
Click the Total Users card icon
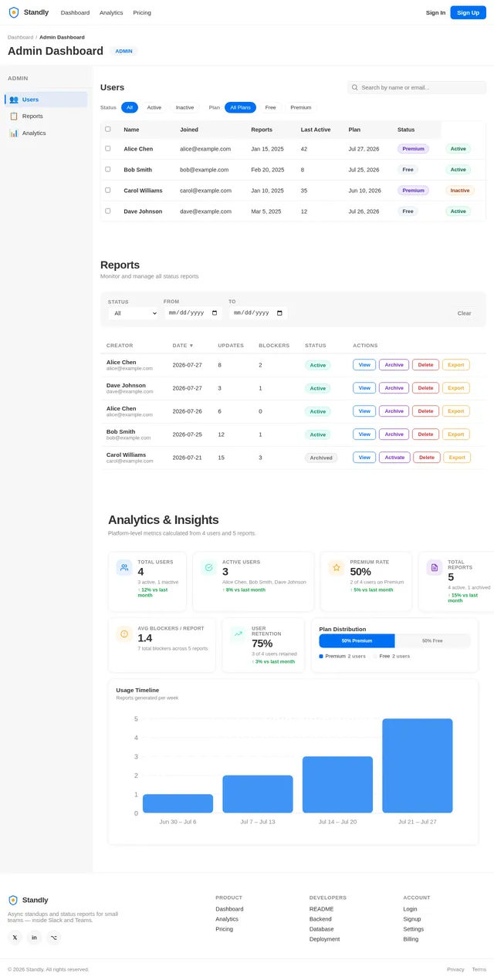coord(124,567)
